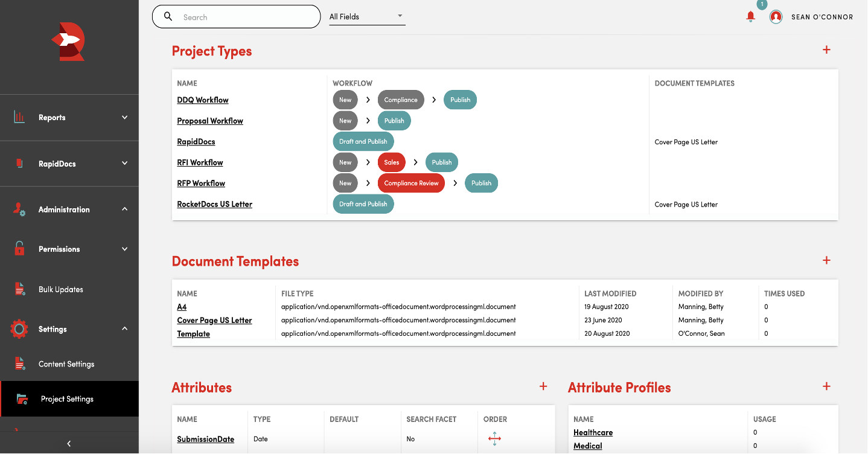Open the Template document template link
Screen dimensions: 868x454
193,333
